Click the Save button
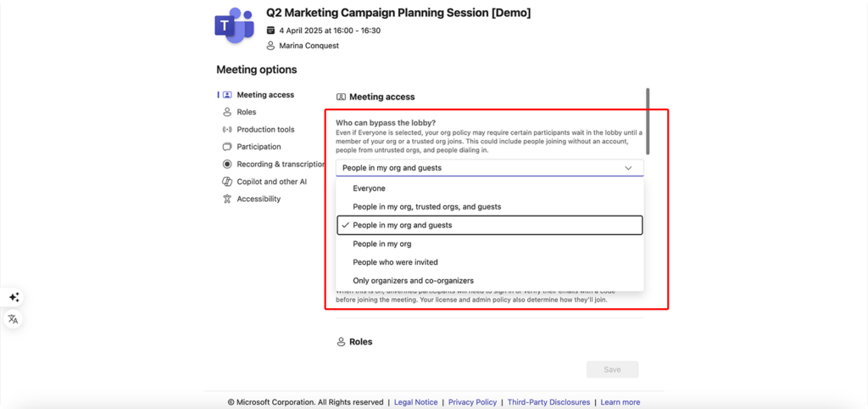Image resolution: width=868 pixels, height=409 pixels. coord(612,370)
